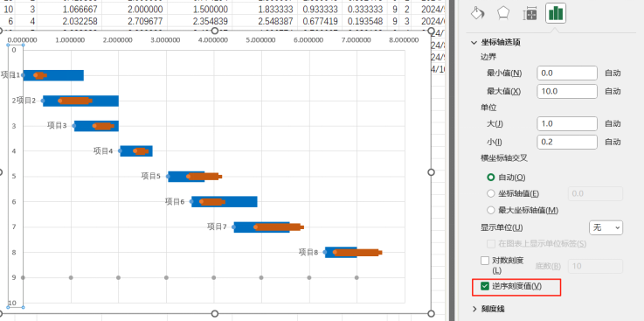Open the Effects pentagon tab
The width and height of the screenshot is (644, 321).
coord(503,13)
